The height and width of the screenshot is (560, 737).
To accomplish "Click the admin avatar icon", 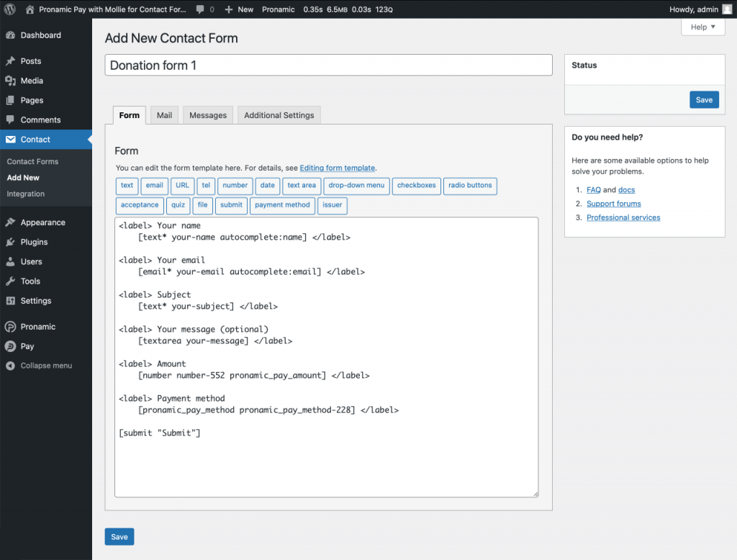I will 727,9.
